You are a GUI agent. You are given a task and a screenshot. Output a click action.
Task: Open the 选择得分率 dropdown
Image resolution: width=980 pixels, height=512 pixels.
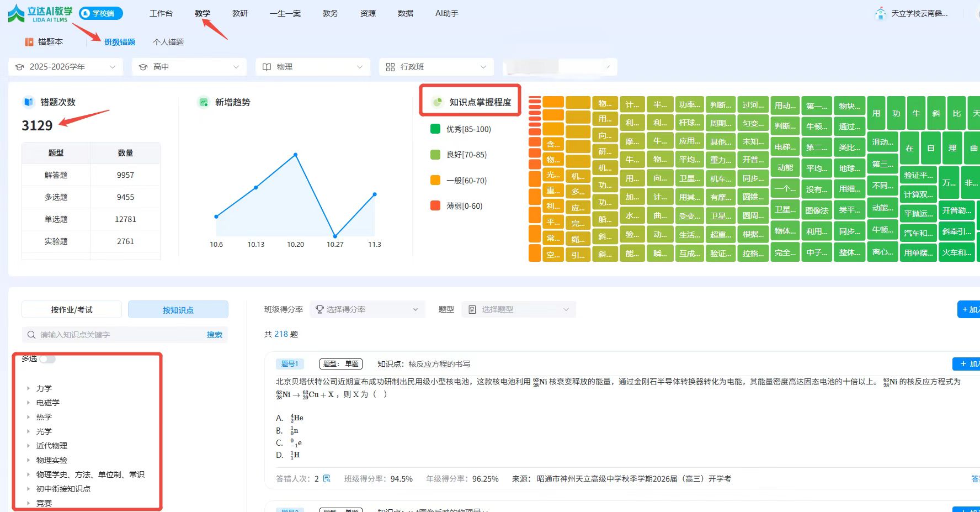(x=367, y=309)
